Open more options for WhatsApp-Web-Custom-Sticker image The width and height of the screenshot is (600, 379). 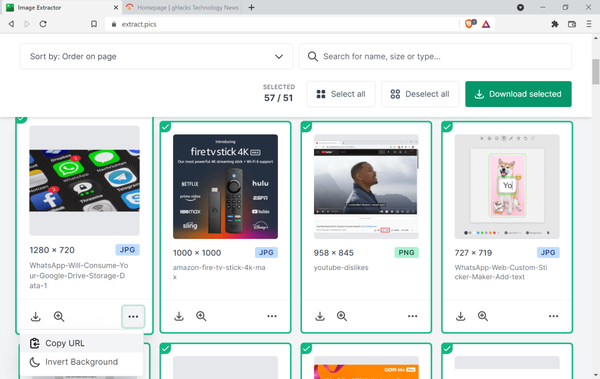(553, 316)
